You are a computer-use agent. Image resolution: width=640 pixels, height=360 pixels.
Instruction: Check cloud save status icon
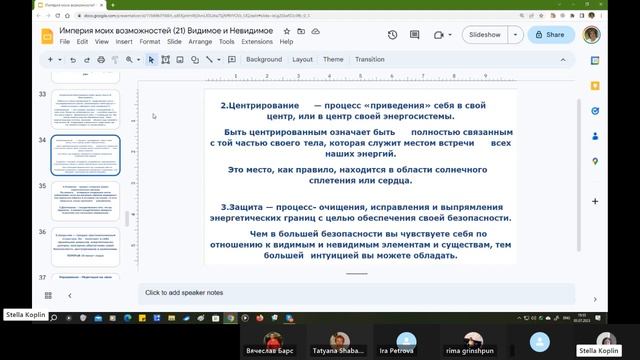316,31
